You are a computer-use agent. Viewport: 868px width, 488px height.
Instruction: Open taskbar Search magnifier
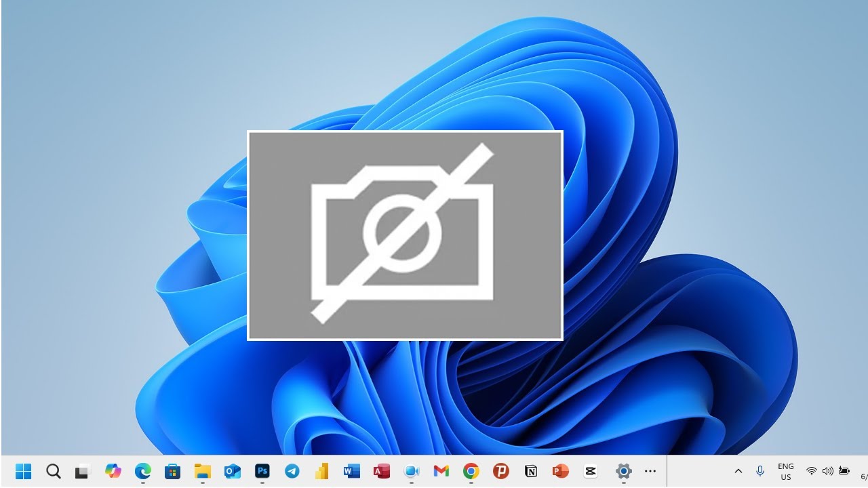click(54, 471)
